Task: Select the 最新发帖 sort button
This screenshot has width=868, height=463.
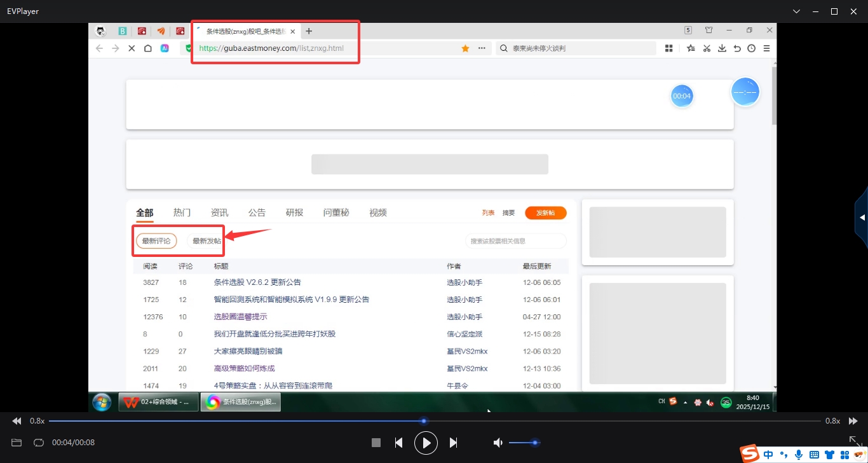Action: pos(207,241)
